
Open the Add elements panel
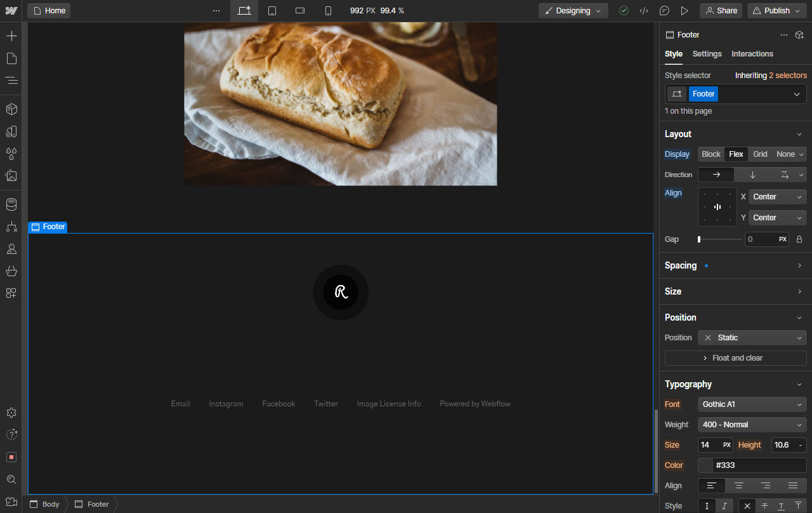(11, 36)
